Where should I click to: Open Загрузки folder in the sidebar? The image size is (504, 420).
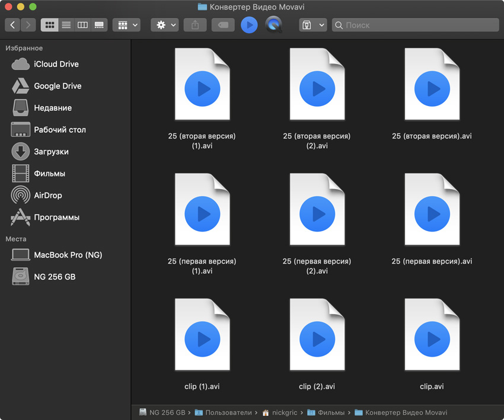[51, 152]
